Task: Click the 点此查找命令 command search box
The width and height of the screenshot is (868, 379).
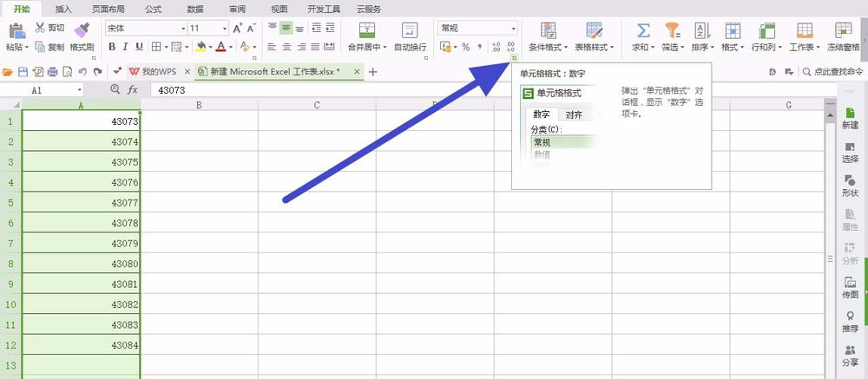Action: tap(832, 72)
